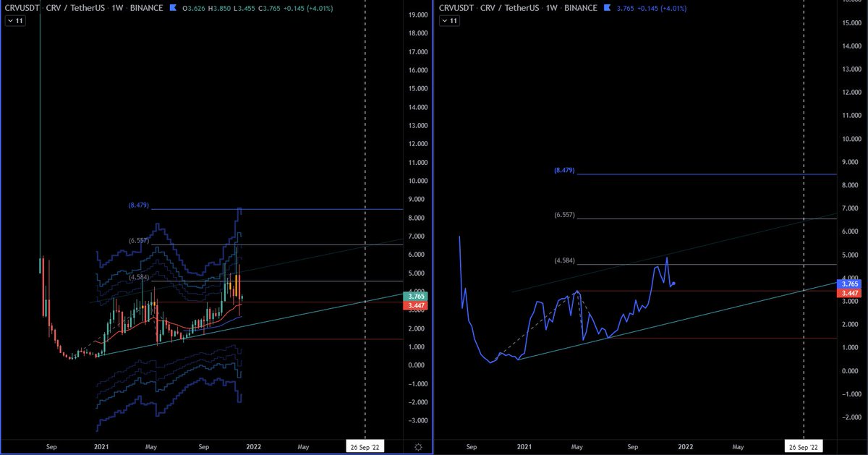Viewport: 868px width, 455px height.
Task: Click the 26 Sep '22 date label in left chart
Action: pos(365,447)
